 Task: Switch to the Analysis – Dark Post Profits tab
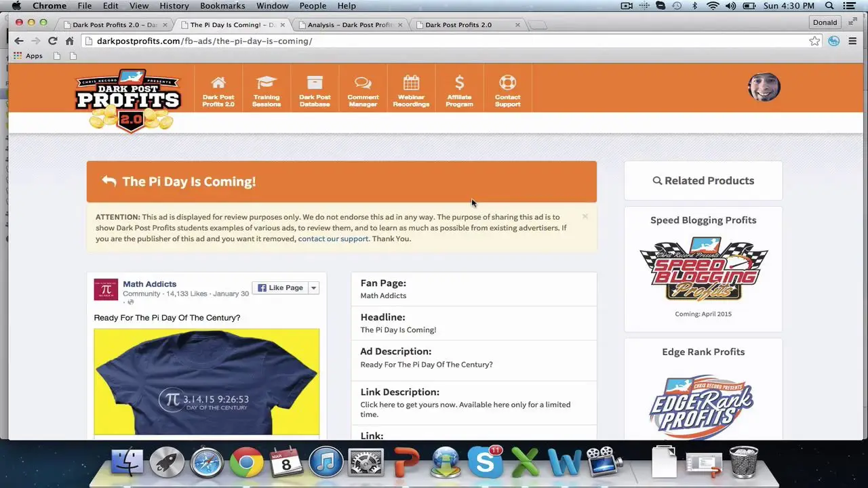click(349, 24)
